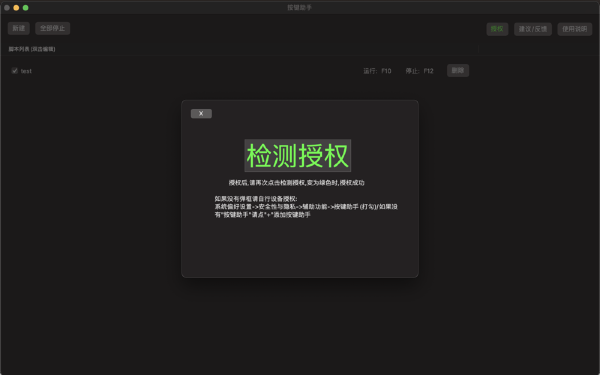Select the test script name
Image resolution: width=600 pixels, height=375 pixels.
coord(26,71)
